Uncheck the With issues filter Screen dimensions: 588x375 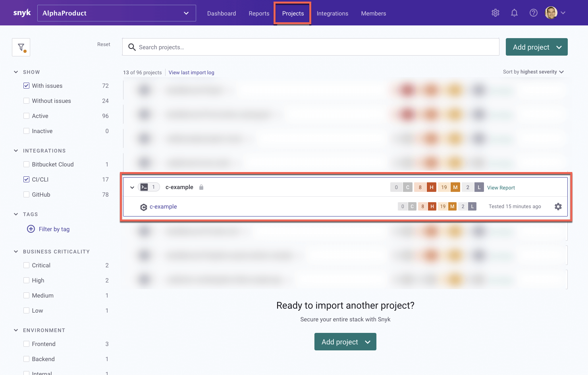tap(27, 86)
